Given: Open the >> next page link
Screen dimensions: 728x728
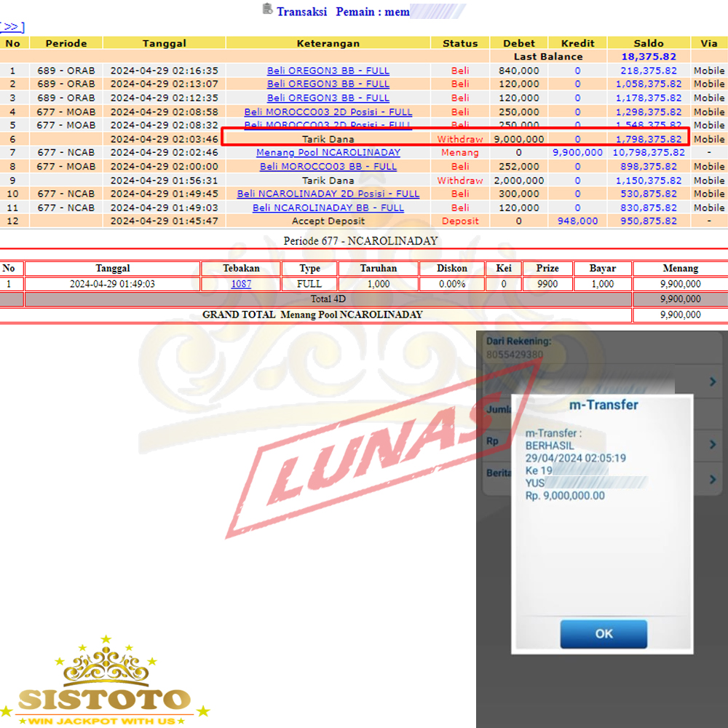Looking at the screenshot, I should [x=12, y=27].
